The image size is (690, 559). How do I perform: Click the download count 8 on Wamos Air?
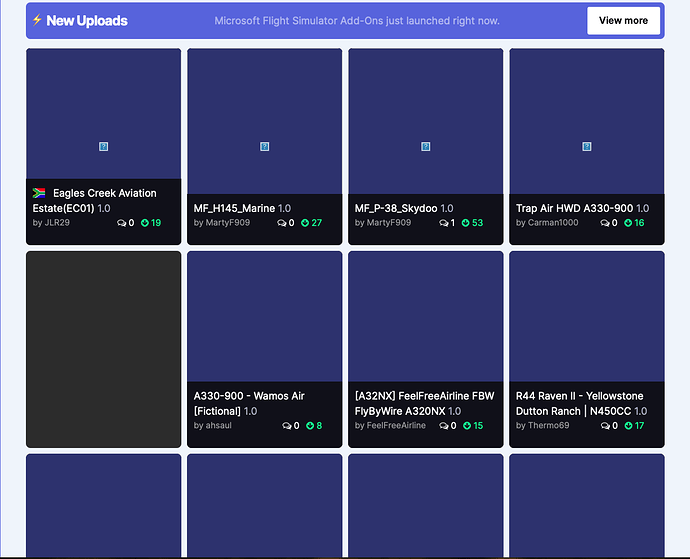coord(319,426)
